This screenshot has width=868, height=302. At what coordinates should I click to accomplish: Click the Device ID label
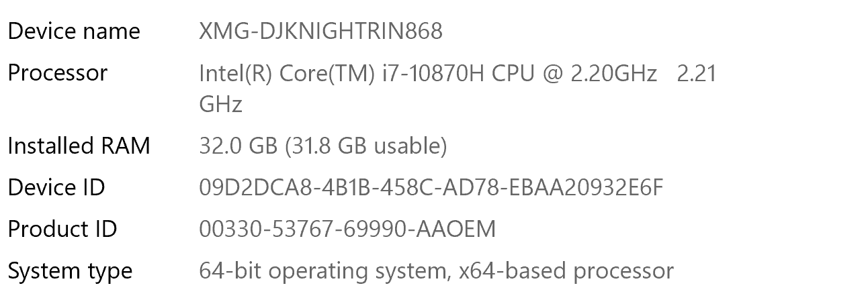[56, 188]
